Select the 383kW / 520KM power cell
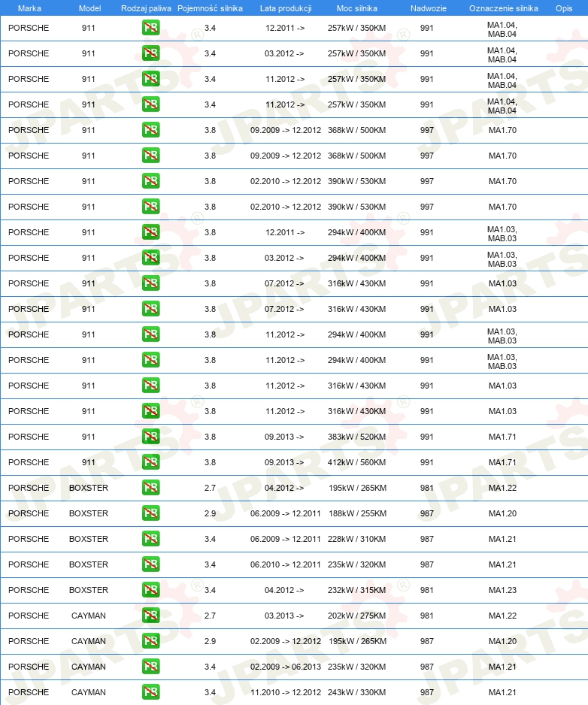The height and width of the screenshot is (705, 588). 356,437
